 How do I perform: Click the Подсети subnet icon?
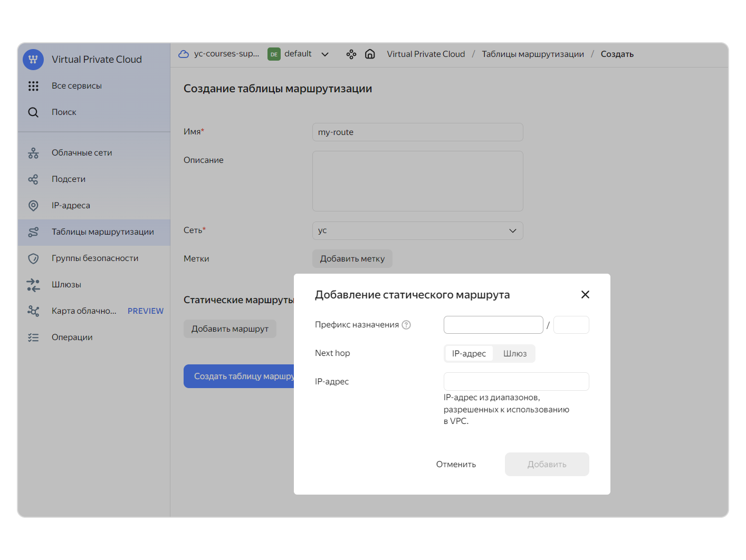(33, 179)
